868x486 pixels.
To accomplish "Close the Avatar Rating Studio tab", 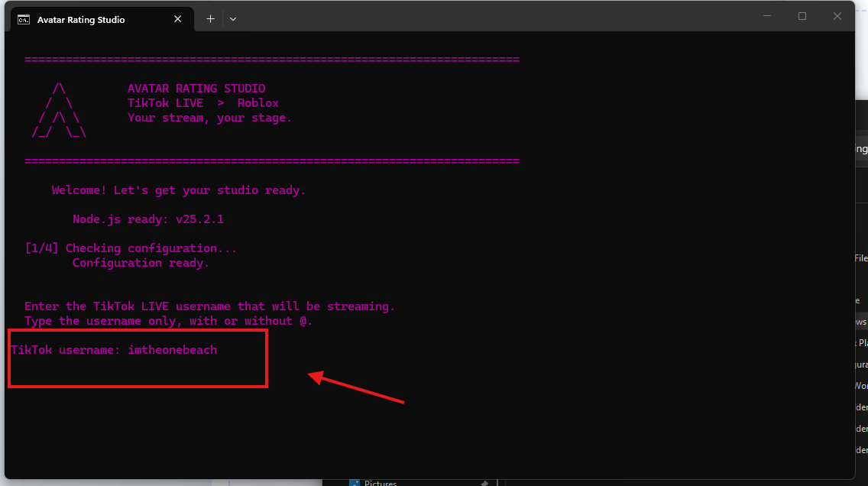I will tap(178, 19).
